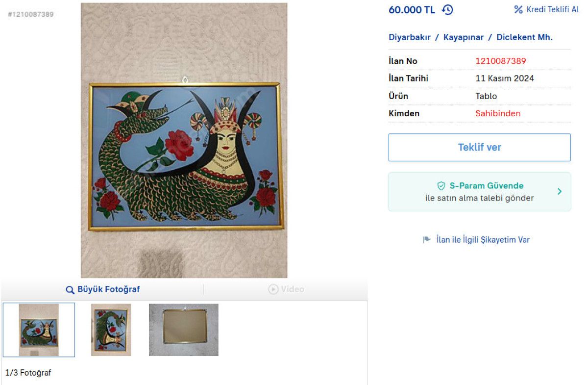588x385 pixels.
Task: Select the second rotated painting thumbnail
Action: coord(111,330)
